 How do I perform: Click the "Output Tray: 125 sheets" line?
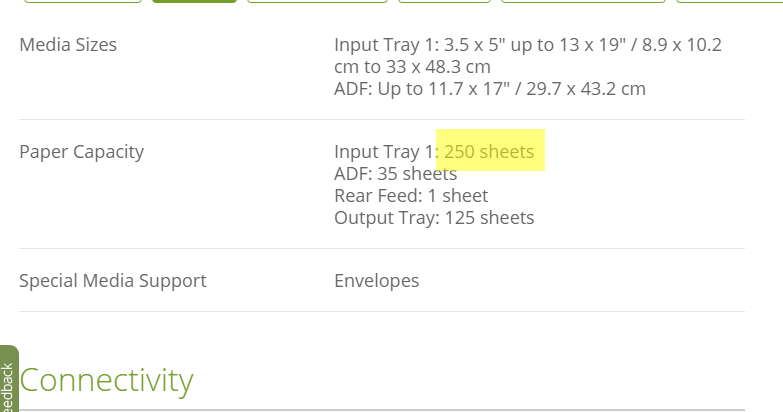434,217
